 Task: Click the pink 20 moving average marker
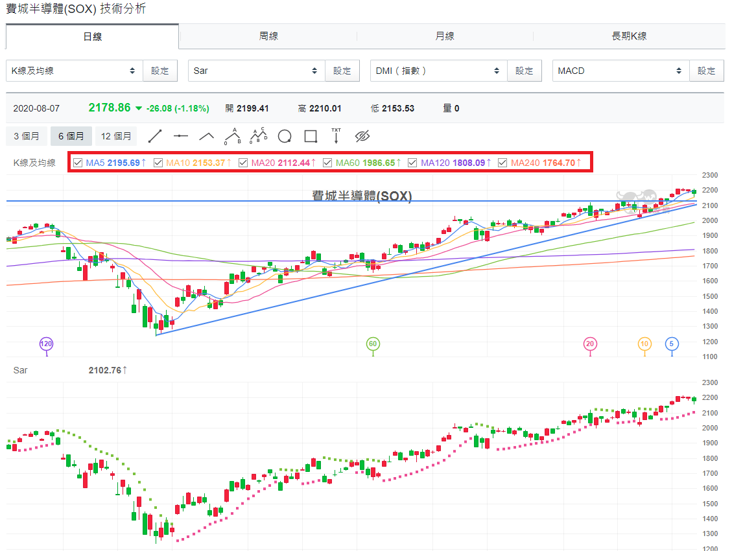pos(589,344)
